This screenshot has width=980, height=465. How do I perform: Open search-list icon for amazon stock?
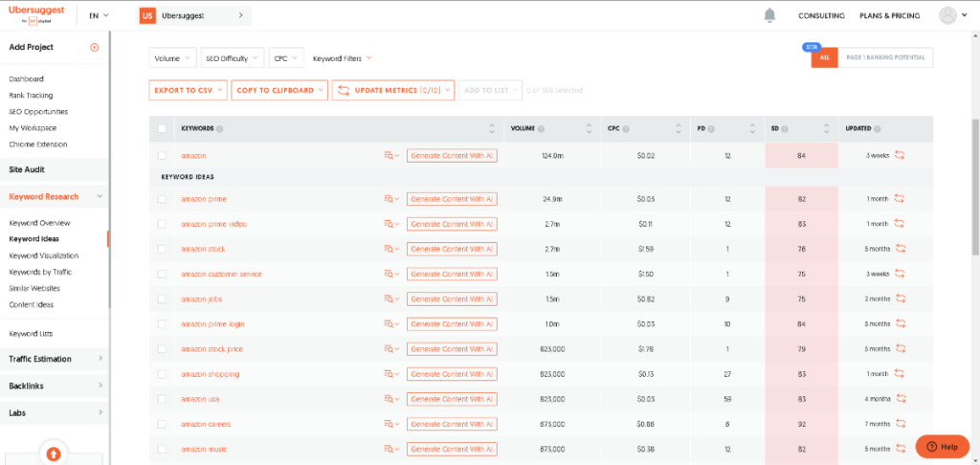coord(391,249)
